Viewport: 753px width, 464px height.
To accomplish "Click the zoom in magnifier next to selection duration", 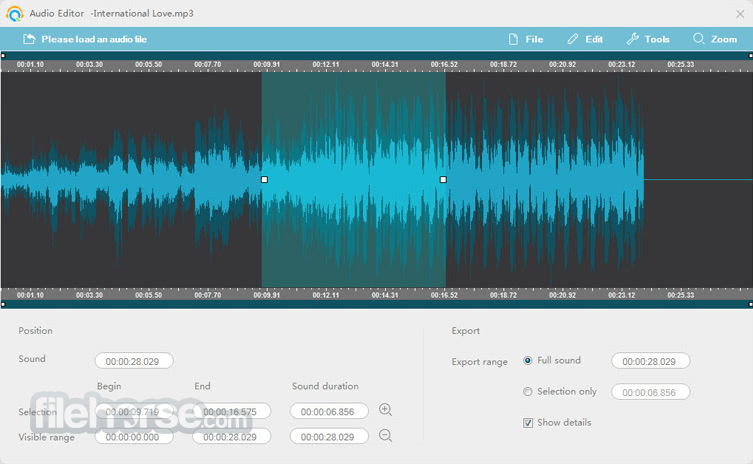I will pos(385,410).
